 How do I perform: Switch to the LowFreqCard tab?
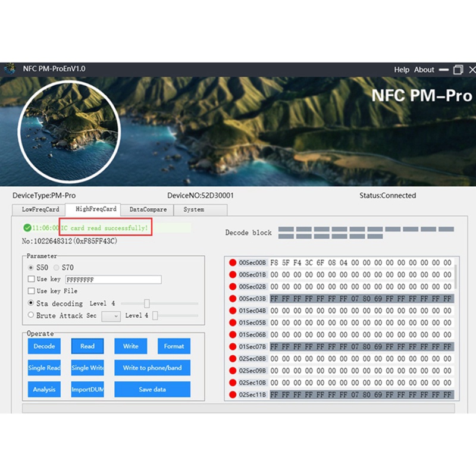click(x=40, y=209)
